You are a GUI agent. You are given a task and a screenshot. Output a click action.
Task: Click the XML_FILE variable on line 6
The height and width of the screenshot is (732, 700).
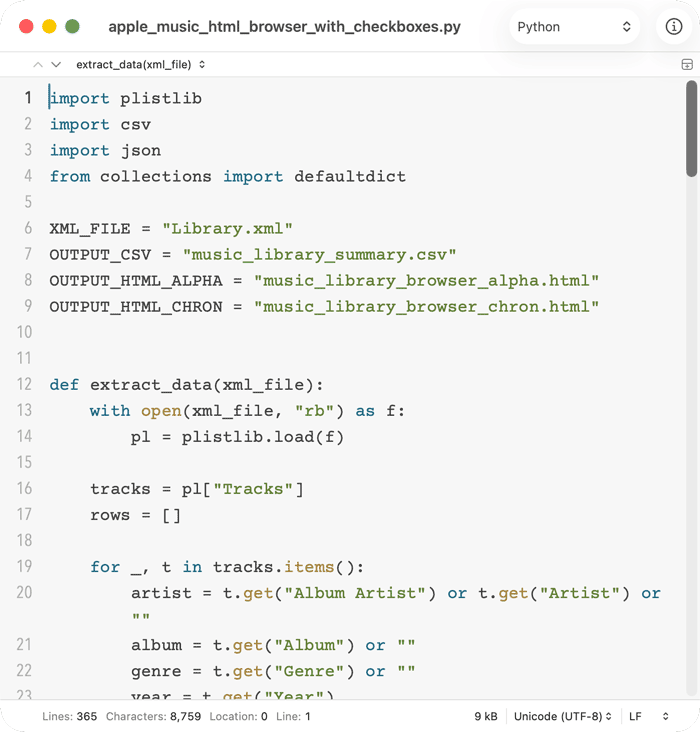click(x=90, y=229)
